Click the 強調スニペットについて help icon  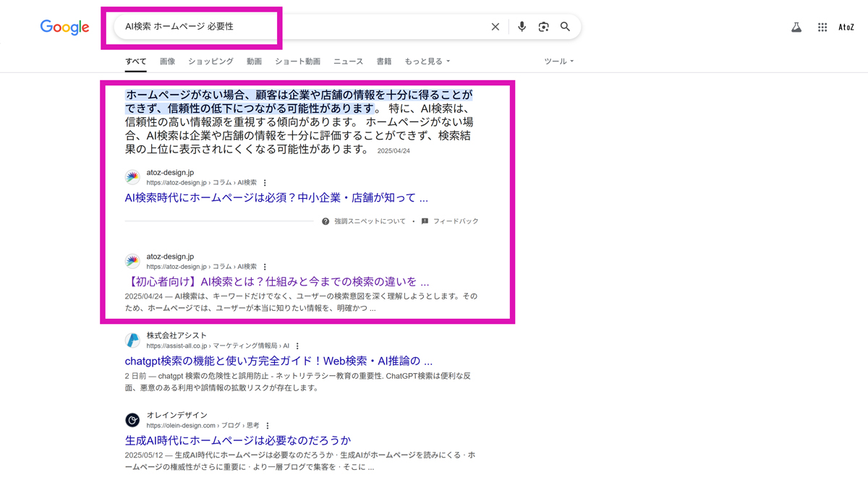(x=325, y=221)
